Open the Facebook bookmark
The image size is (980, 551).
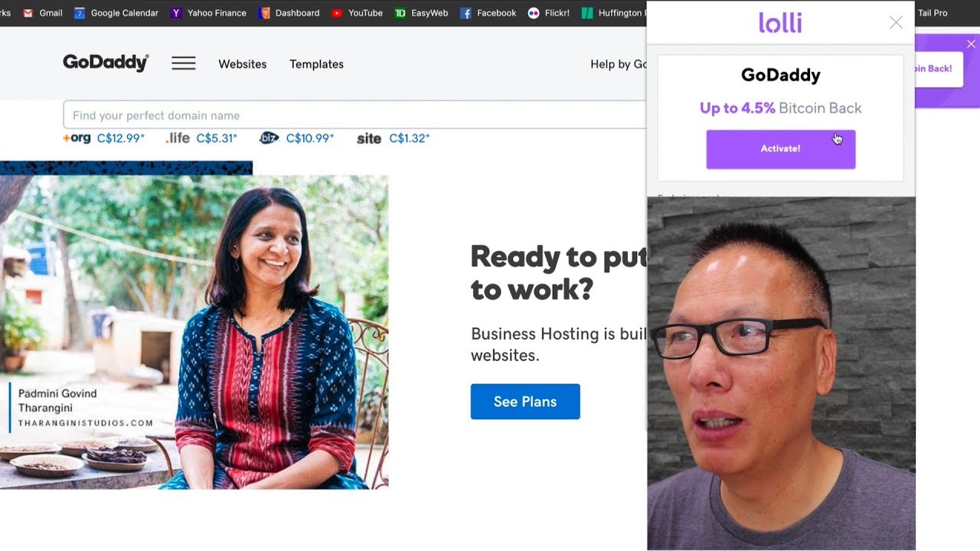tap(488, 13)
